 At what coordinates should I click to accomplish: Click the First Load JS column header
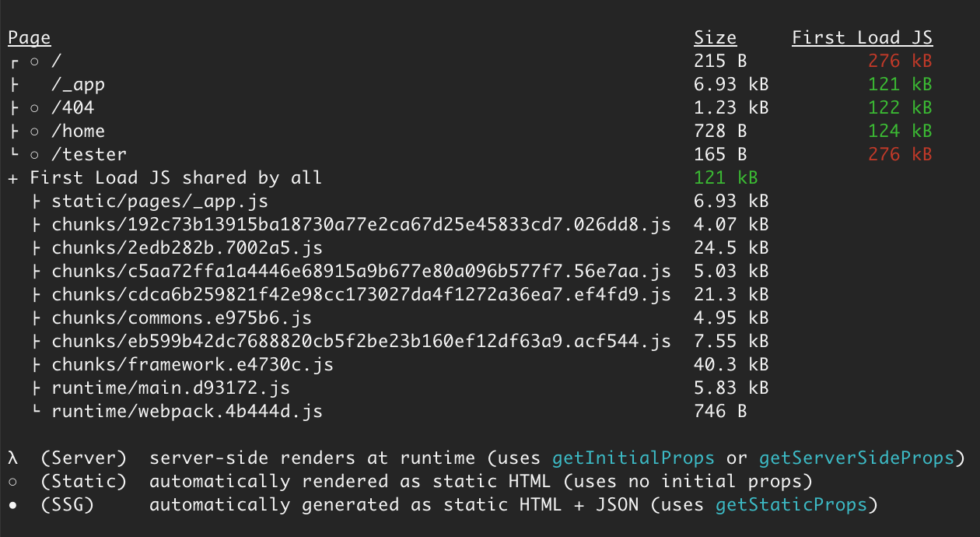pyautogui.click(x=862, y=38)
